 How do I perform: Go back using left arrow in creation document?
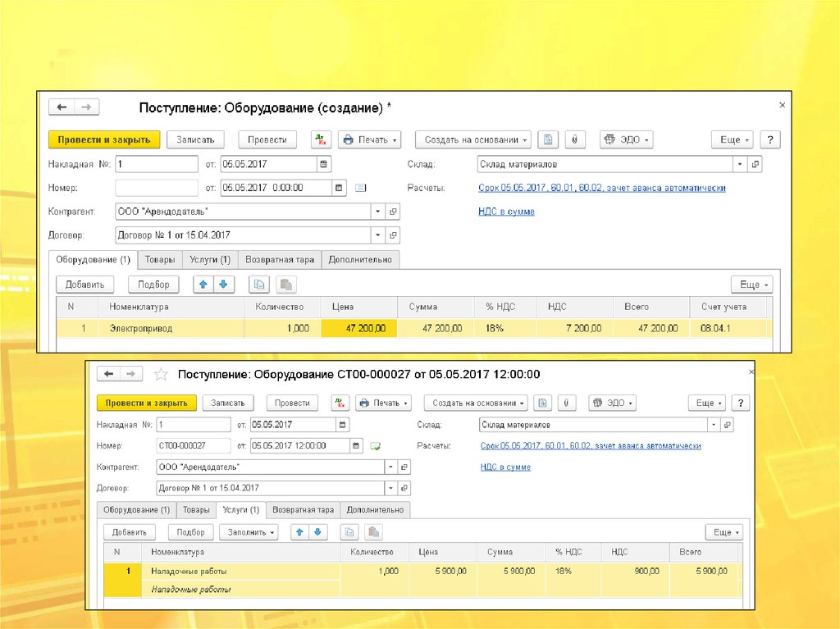[x=62, y=107]
